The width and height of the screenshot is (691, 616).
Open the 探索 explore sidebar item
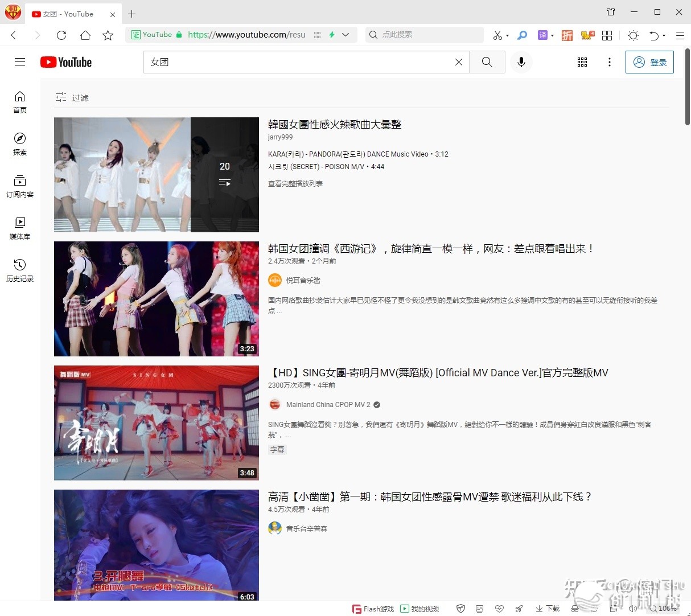pyautogui.click(x=20, y=144)
